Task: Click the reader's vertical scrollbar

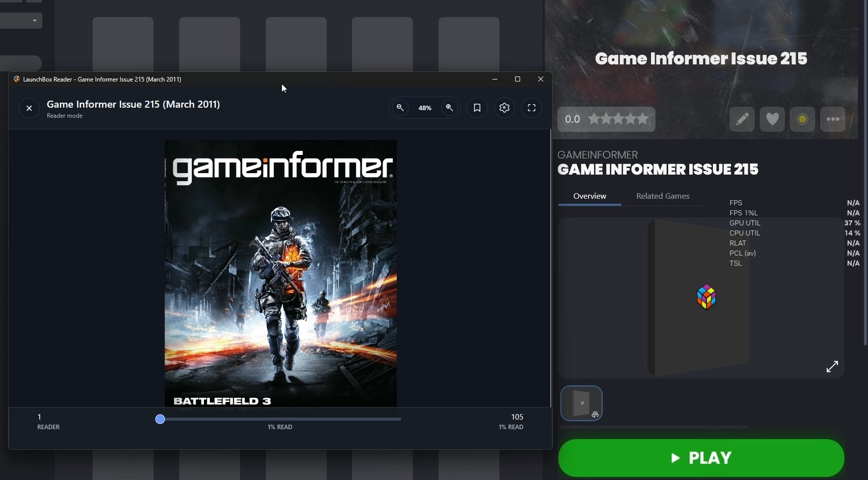Action: coord(551,268)
